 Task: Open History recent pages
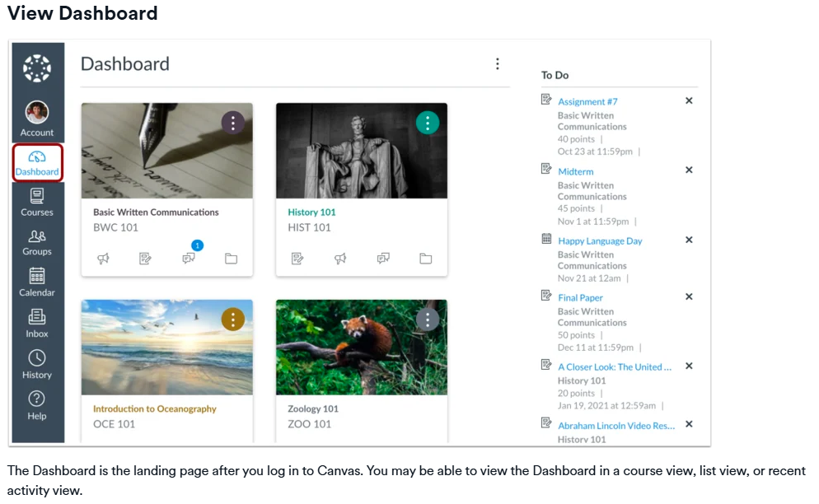(x=37, y=365)
